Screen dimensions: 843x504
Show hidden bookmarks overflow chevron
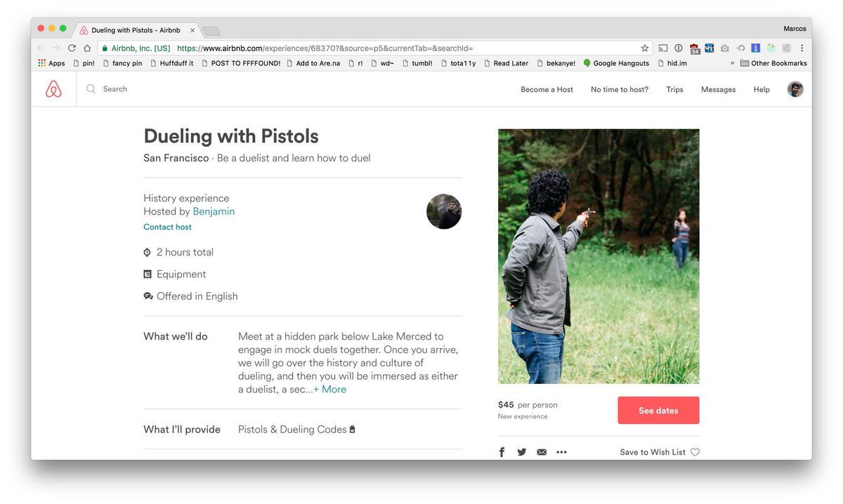[x=732, y=63]
